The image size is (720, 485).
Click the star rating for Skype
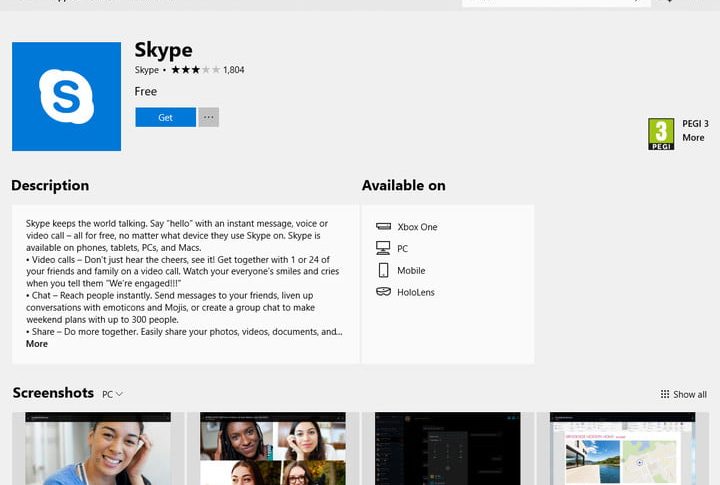[x=194, y=70]
